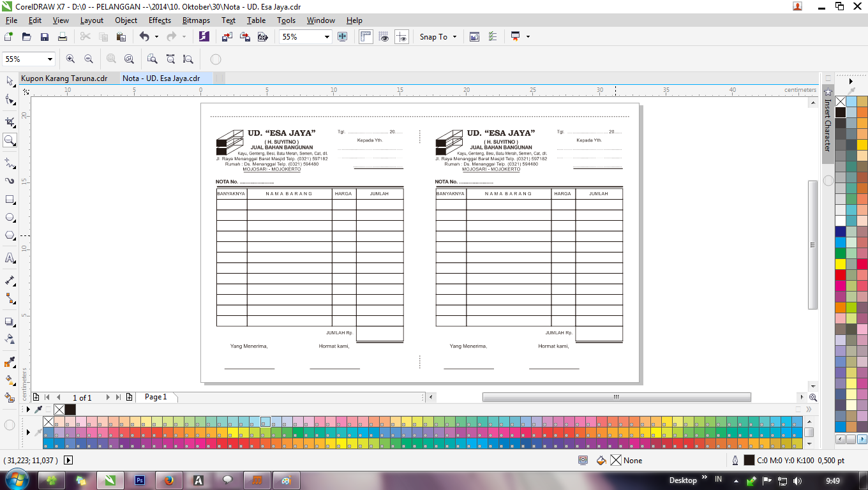Viewport: 868px width, 490px height.
Task: Pick the black swatch in document palette
Action: coord(70,410)
